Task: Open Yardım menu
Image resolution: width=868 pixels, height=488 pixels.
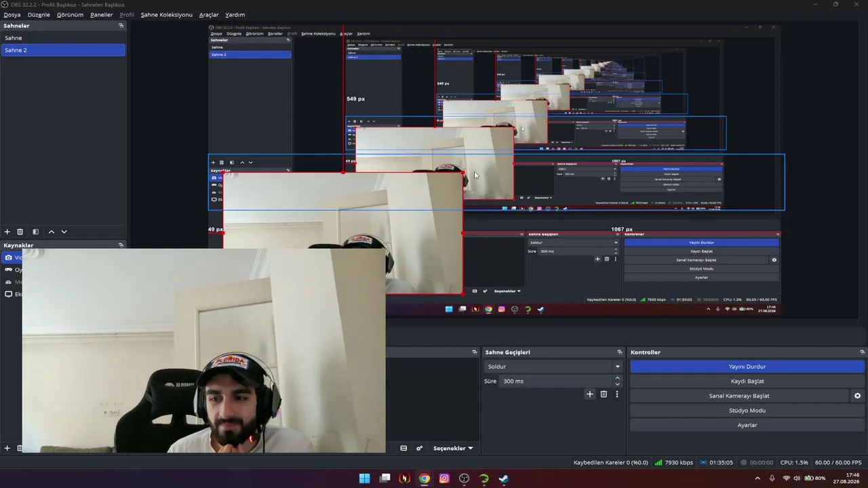Action: point(235,15)
